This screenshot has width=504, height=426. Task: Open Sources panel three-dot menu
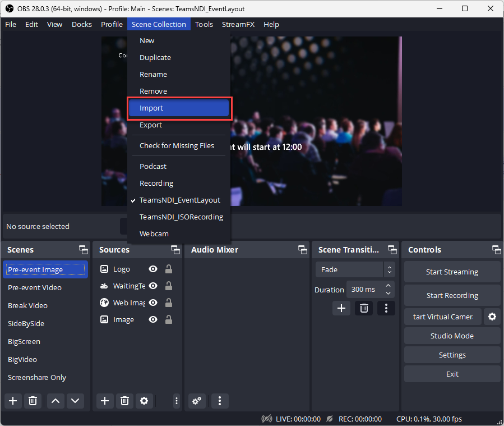[x=177, y=401]
